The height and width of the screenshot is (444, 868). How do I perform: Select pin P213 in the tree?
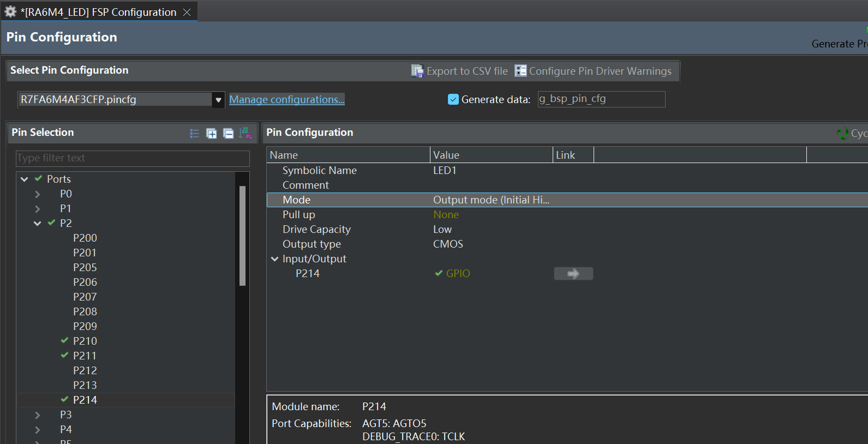coord(85,385)
